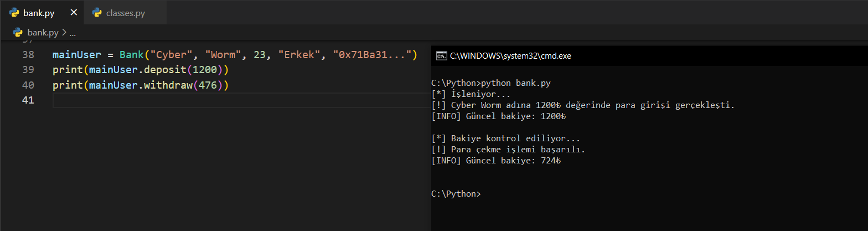Click the last C:\Python> command prompt
Screen dimensions: 868x231
coord(456,194)
